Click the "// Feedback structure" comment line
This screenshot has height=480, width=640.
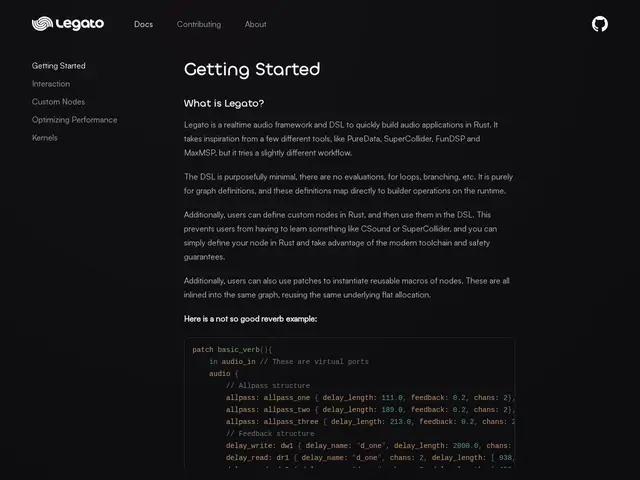pos(270,433)
